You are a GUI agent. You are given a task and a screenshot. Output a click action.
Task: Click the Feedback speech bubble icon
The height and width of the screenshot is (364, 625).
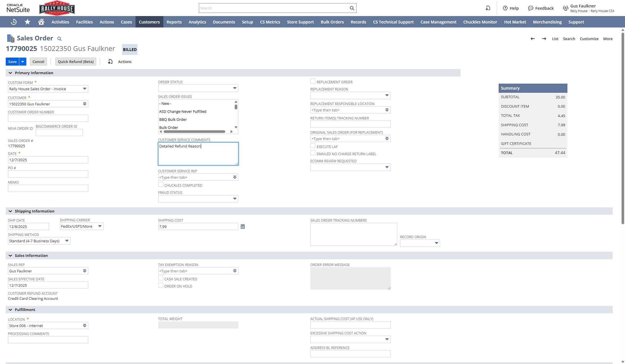coord(531,8)
